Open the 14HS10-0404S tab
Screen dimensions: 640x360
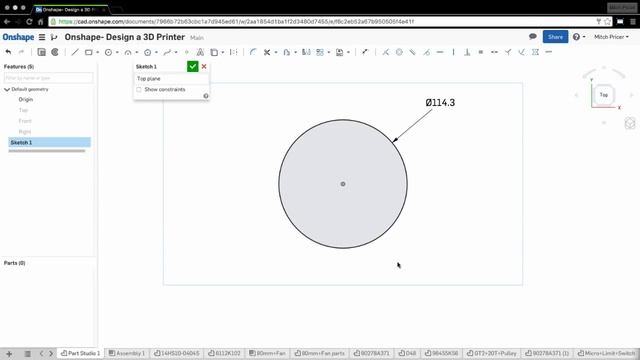pos(177,353)
